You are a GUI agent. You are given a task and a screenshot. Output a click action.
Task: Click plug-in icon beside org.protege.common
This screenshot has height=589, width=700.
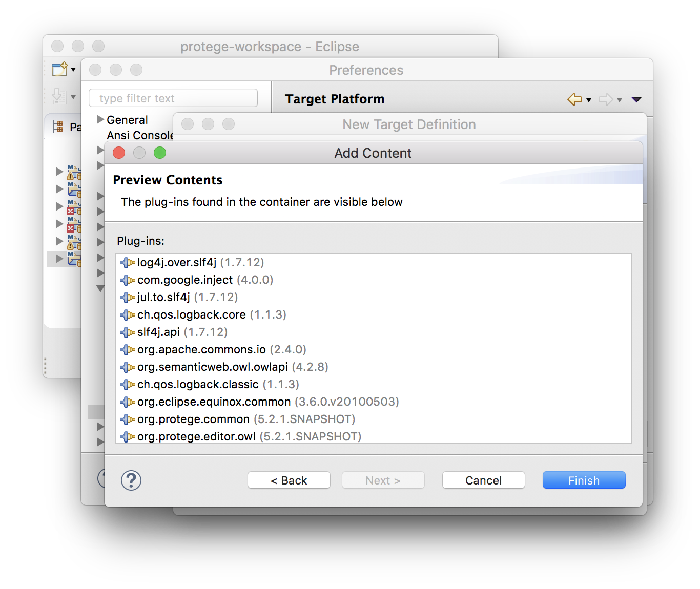tap(127, 419)
